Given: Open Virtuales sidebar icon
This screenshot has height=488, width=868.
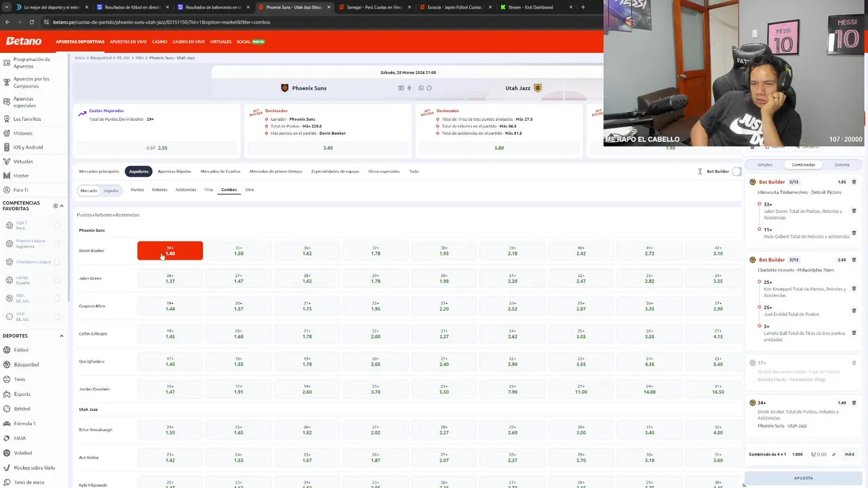Looking at the screenshot, I should (x=6, y=161).
